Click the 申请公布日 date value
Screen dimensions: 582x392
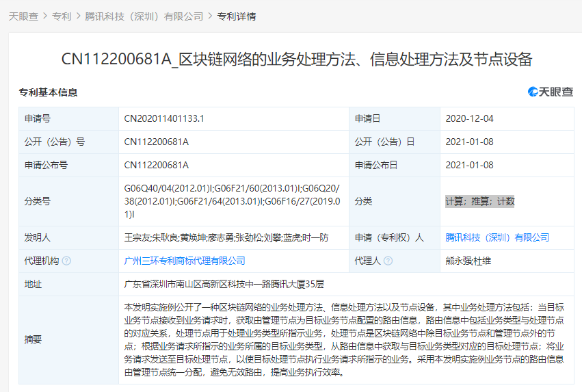[470, 165]
